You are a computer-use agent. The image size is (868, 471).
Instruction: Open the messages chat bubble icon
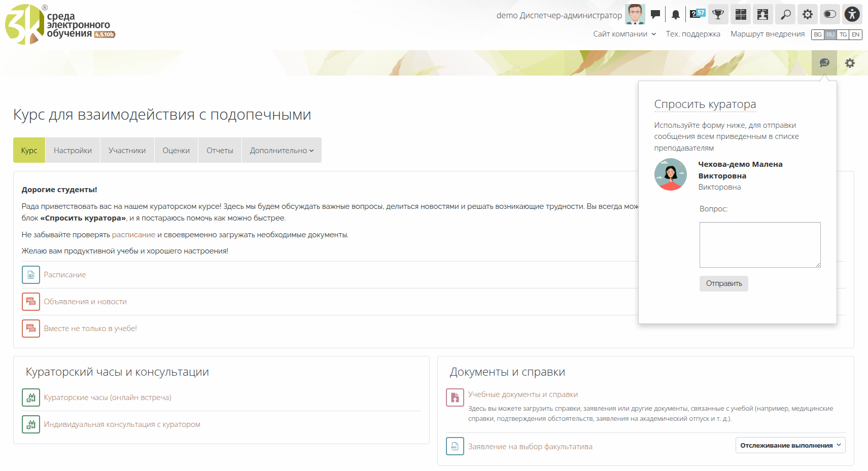[655, 15]
